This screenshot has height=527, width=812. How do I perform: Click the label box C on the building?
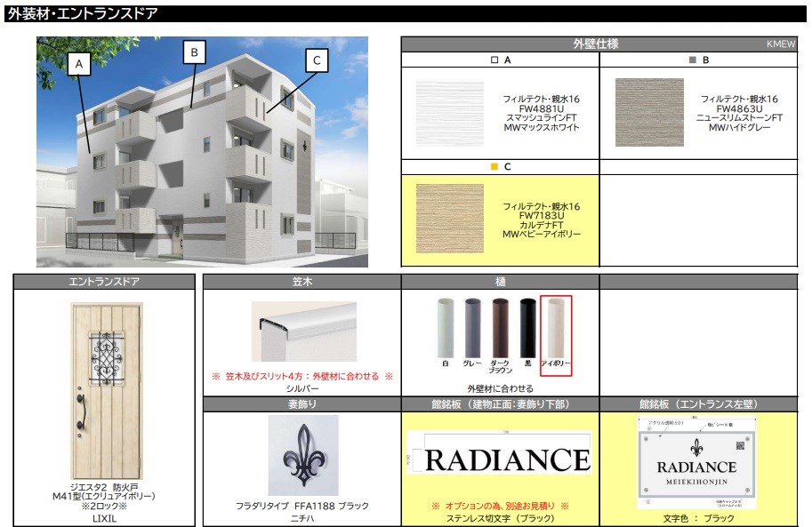(317, 60)
